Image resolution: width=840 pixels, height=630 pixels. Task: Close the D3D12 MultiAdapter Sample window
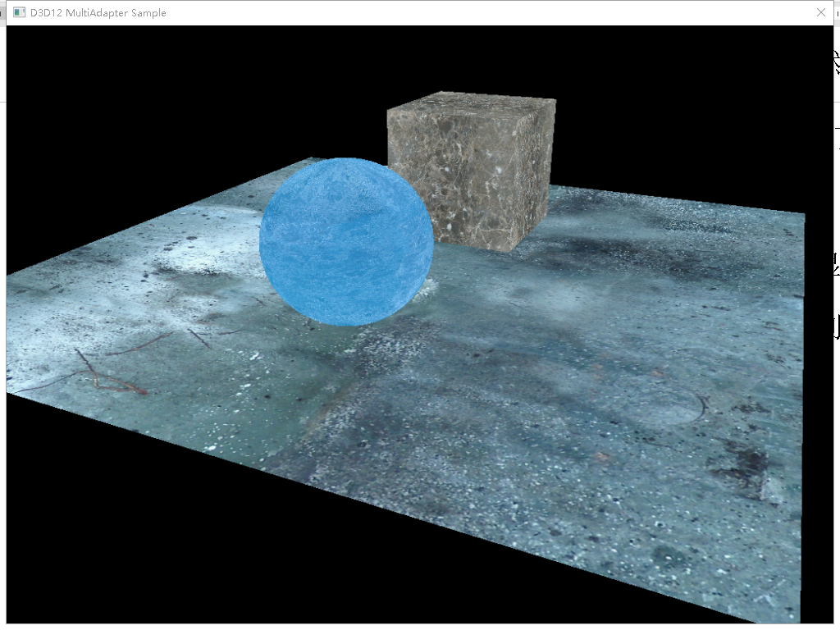click(x=820, y=12)
